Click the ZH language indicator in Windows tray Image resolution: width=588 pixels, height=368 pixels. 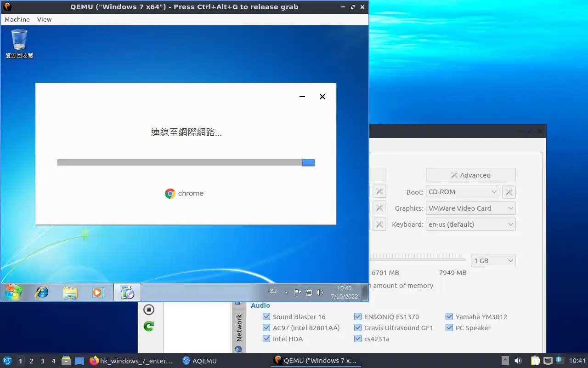pos(273,291)
